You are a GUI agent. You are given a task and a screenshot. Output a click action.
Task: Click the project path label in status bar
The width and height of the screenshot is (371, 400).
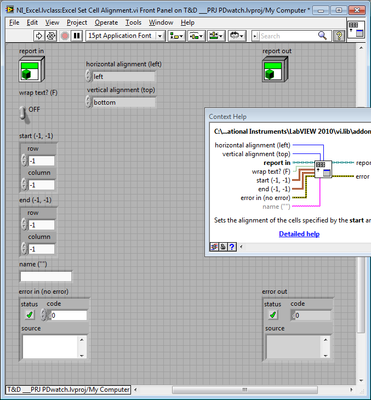pyautogui.click(x=68, y=389)
